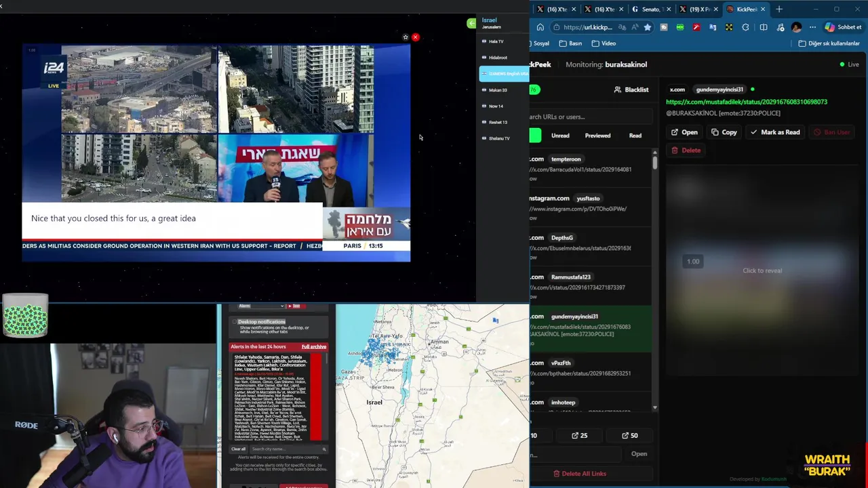Click the open 25 links button
Image resolution: width=868 pixels, height=488 pixels.
580,436
